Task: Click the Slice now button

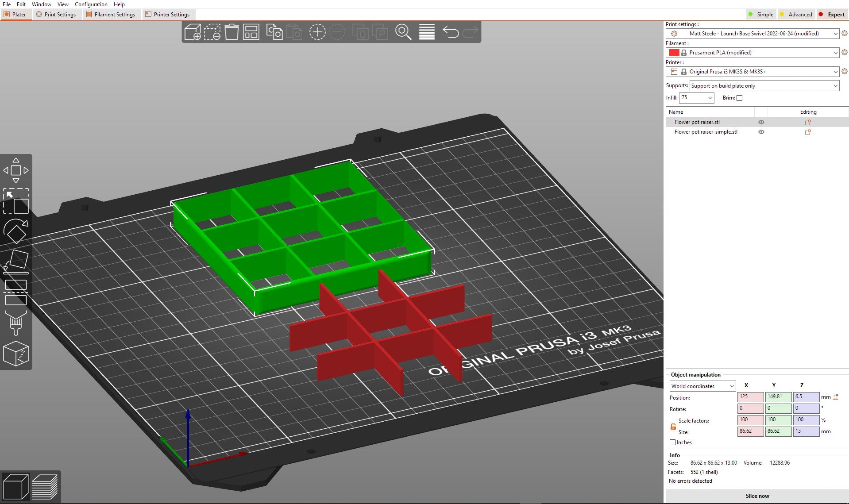Action: (x=757, y=496)
